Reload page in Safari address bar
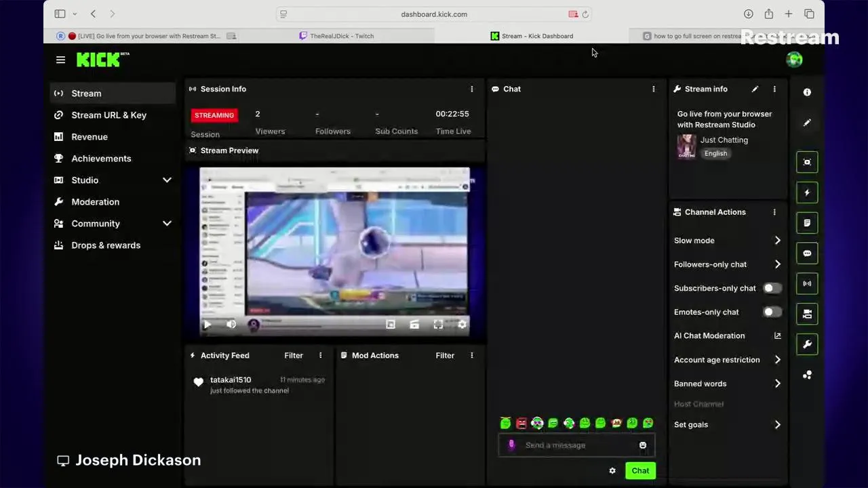Screen dimensions: 868x488 [585, 14]
